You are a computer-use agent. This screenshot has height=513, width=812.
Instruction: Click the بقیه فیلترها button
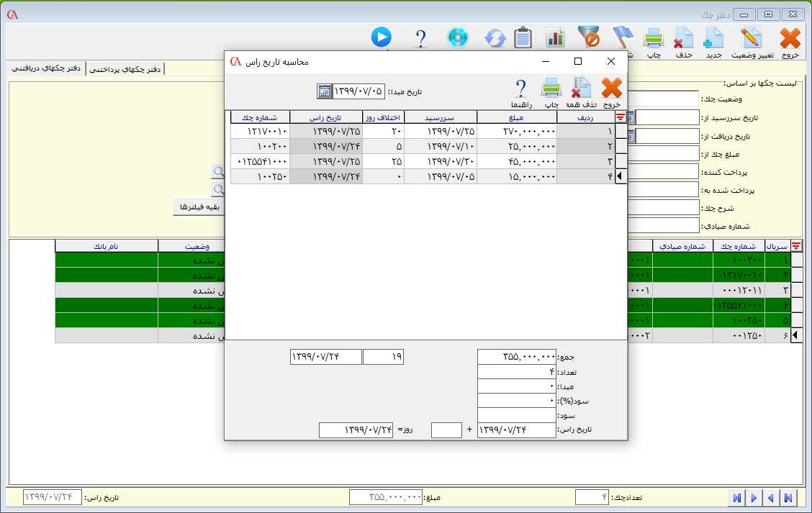point(199,207)
